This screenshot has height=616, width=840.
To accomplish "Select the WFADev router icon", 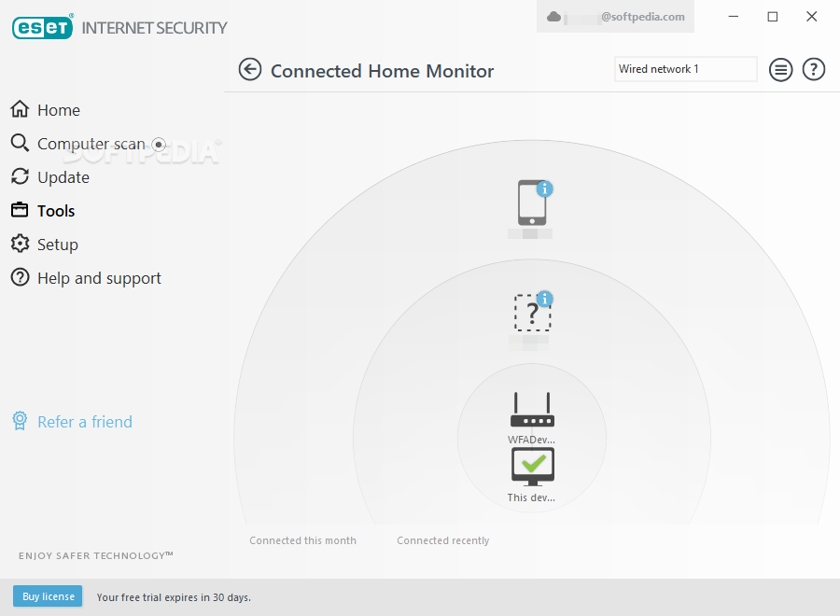I will pos(532,410).
